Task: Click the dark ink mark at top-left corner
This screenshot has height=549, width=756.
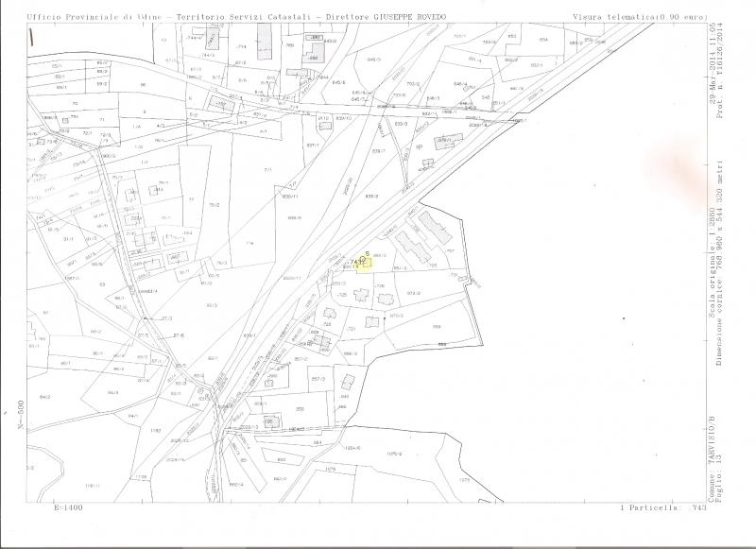Action: (x=31, y=38)
